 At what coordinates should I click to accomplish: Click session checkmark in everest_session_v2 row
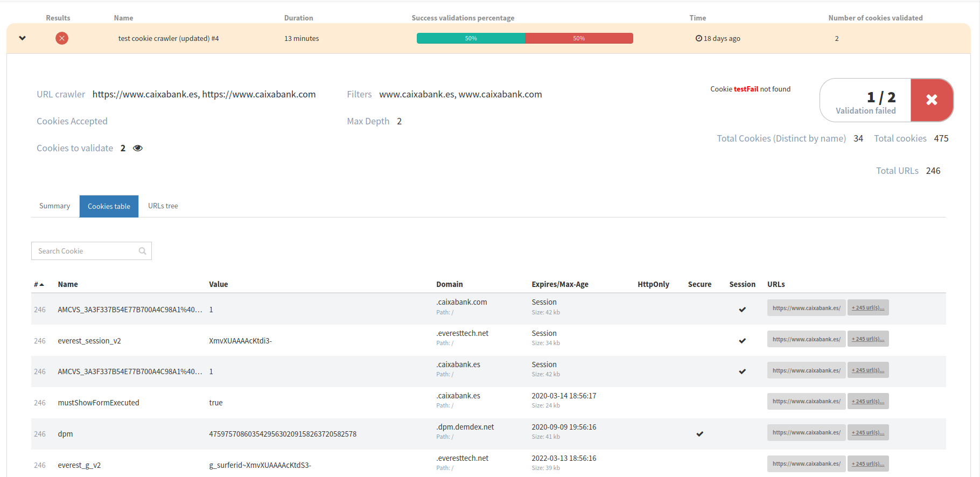pos(742,341)
